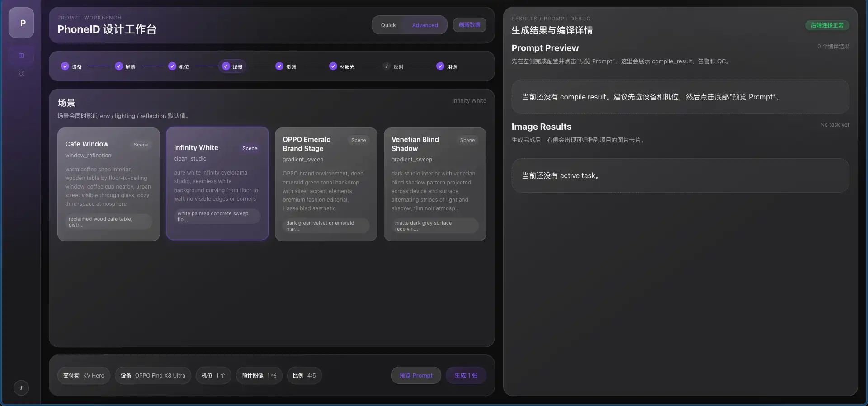The image size is (868, 406).
Task: Select the Cafe Window scene card
Action: click(108, 184)
